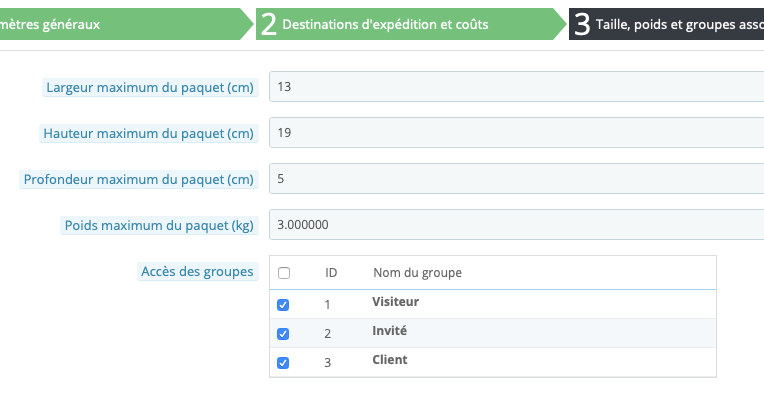Image resolution: width=764 pixels, height=398 pixels.
Task: Click the Largeur maximum du paquet field
Action: tap(516, 87)
